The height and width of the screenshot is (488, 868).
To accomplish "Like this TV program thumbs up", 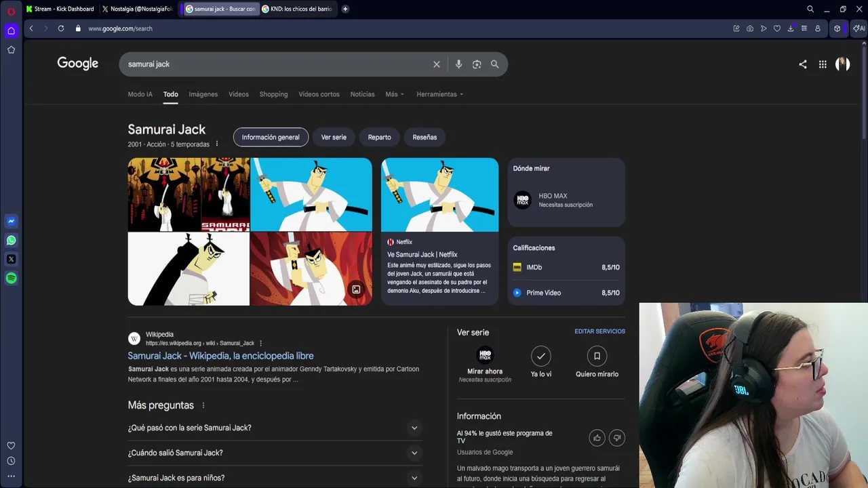I will (597, 438).
